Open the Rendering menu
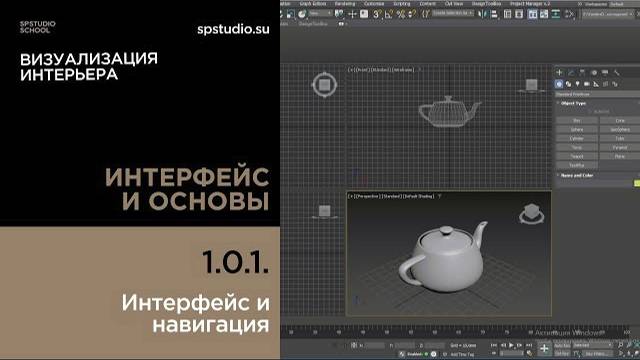 pos(345,4)
